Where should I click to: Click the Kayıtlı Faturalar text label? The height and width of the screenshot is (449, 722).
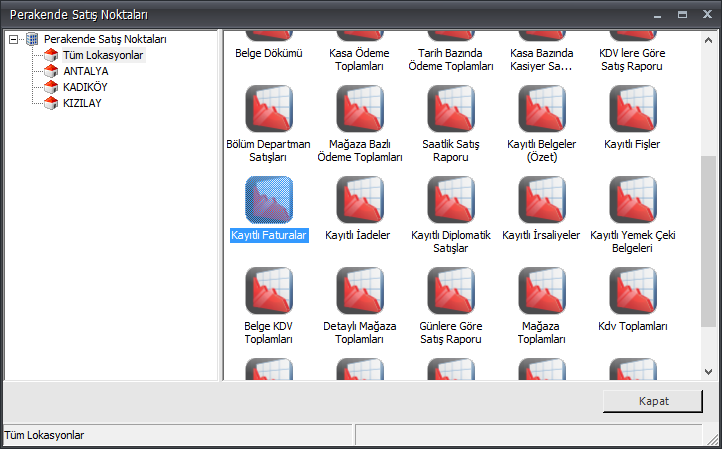269,235
